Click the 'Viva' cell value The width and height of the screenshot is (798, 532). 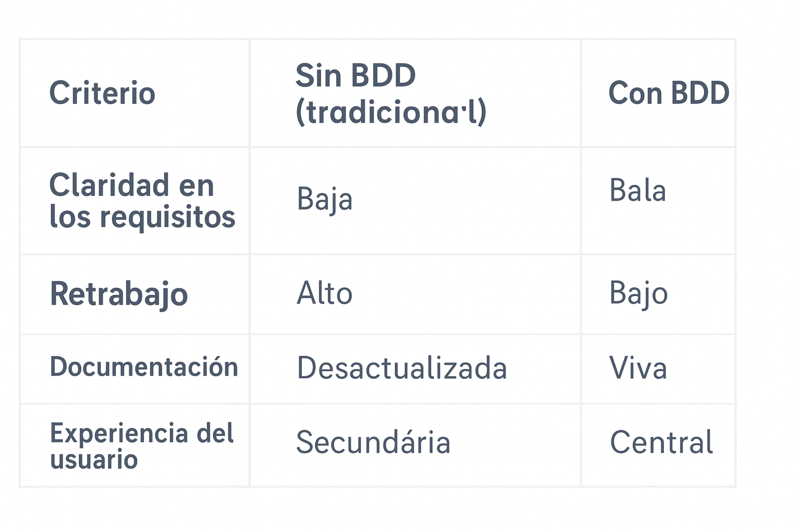click(x=638, y=368)
